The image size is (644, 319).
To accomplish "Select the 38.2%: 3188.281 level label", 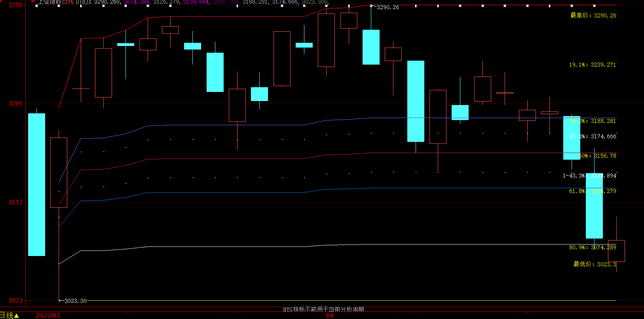I will 593,121.
